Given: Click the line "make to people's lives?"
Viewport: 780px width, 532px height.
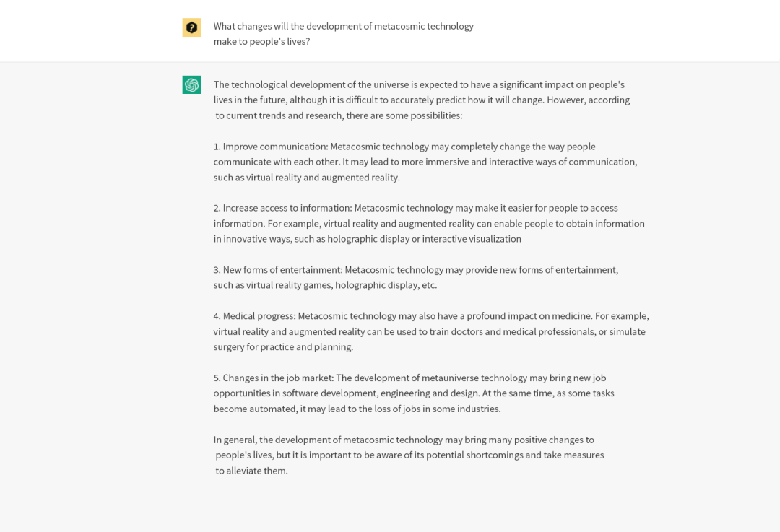Looking at the screenshot, I should coord(261,41).
